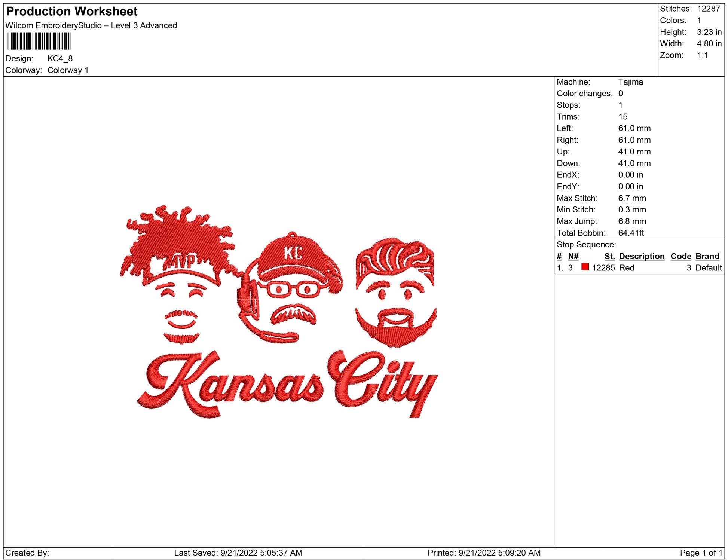
Task: Click the Code column header
Action: coord(680,256)
